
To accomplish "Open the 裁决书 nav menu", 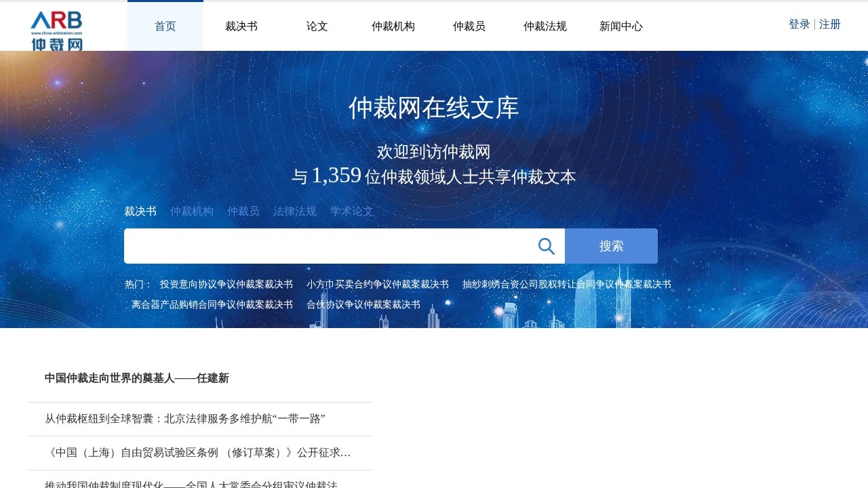I will point(241,26).
